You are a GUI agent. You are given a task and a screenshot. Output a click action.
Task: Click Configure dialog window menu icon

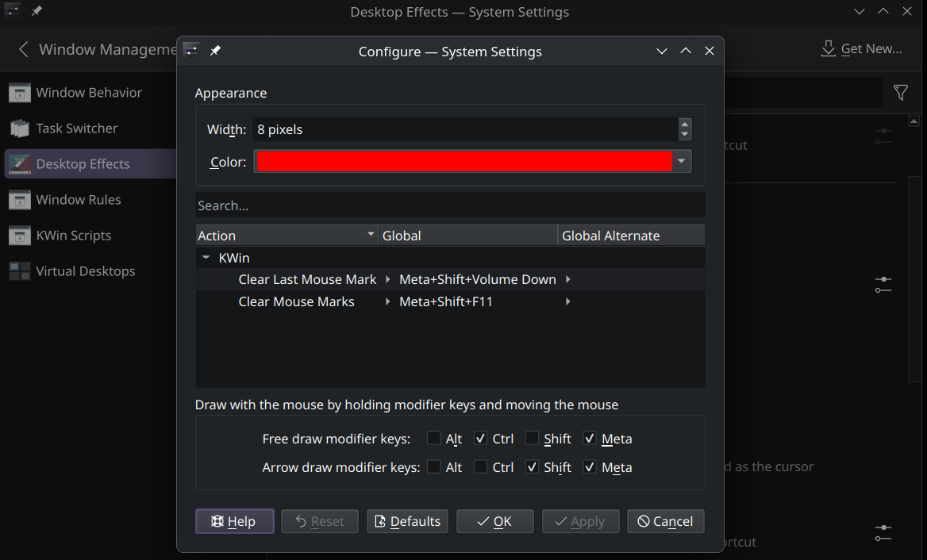tap(191, 51)
